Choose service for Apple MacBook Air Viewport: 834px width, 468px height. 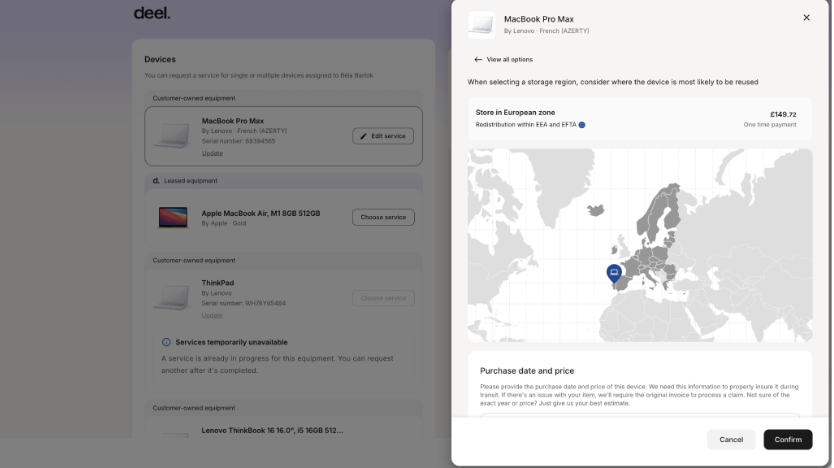pyautogui.click(x=383, y=217)
